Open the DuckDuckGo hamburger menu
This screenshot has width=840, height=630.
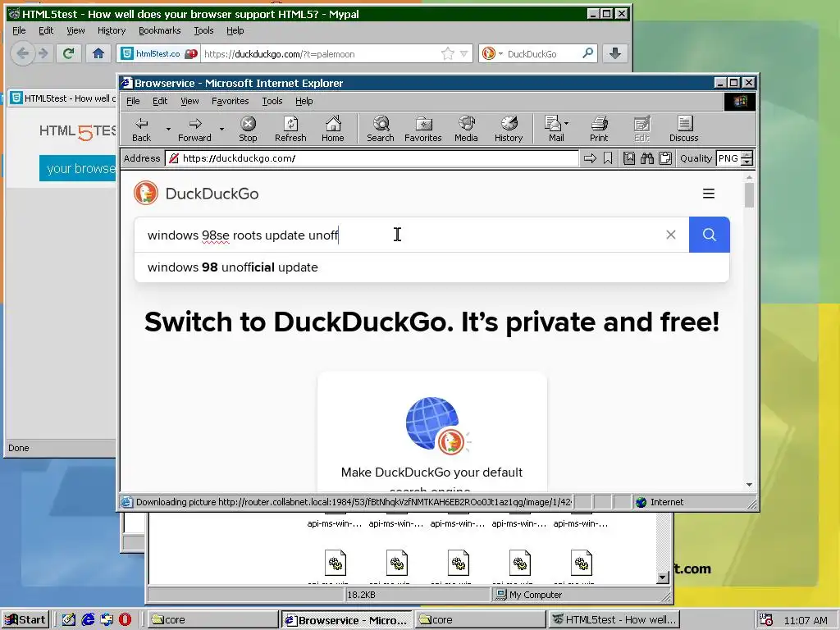tap(709, 194)
